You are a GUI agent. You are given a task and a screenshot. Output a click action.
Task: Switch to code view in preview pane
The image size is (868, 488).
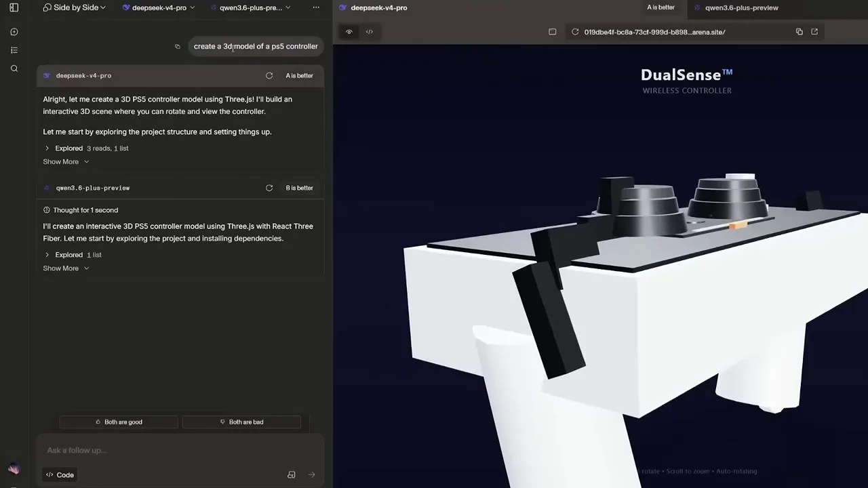point(370,32)
